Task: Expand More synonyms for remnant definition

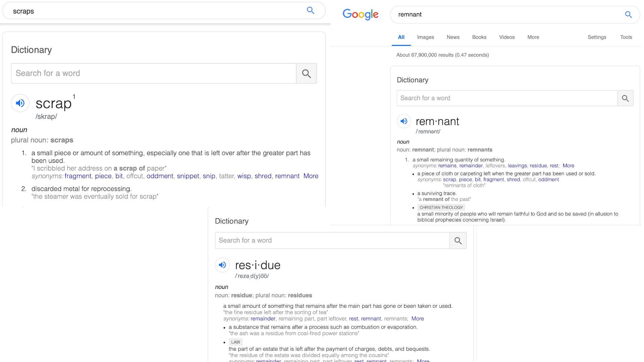Action: (x=568, y=166)
